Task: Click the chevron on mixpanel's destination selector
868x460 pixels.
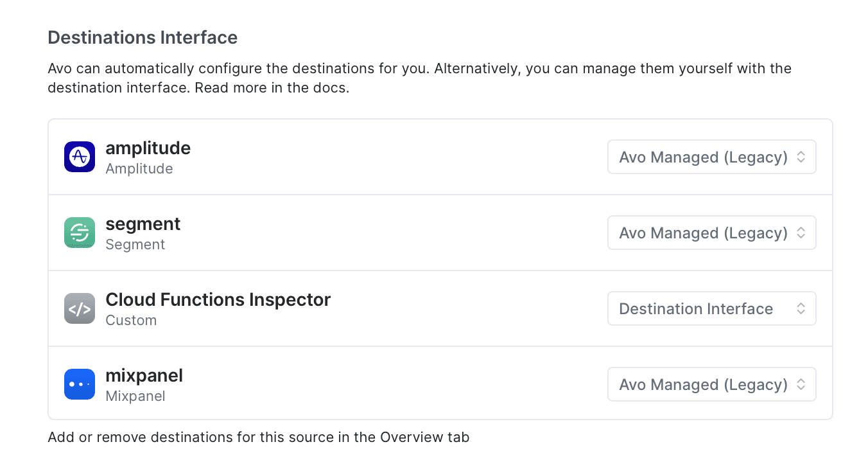Action: click(801, 384)
